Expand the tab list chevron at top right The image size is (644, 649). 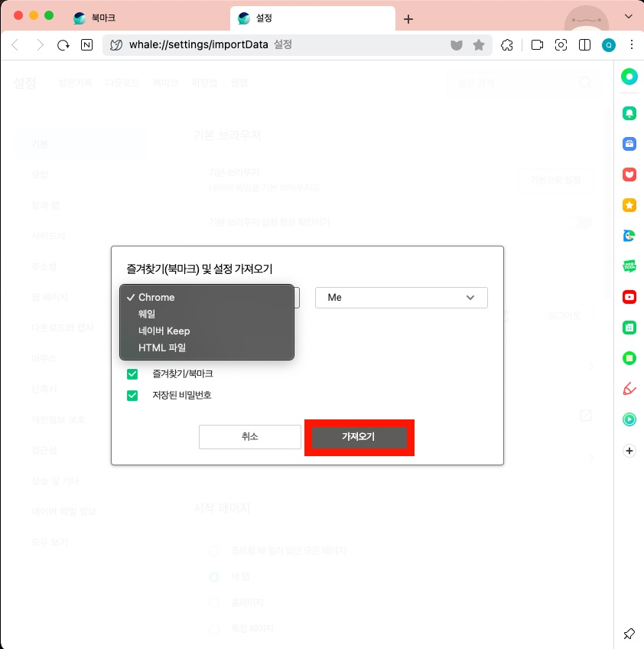pos(628,17)
